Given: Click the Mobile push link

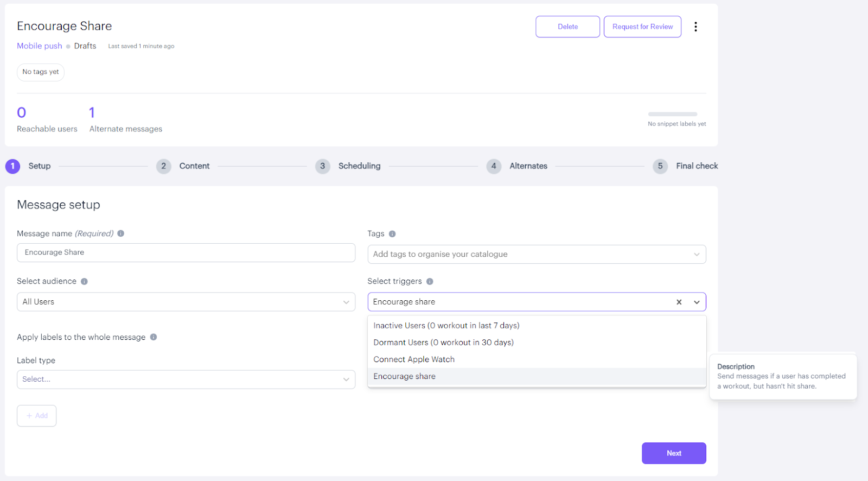Looking at the screenshot, I should pos(40,46).
